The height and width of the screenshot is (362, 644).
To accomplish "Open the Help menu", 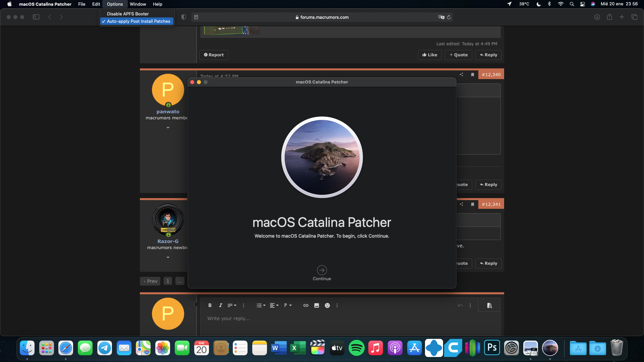I will pos(157,4).
